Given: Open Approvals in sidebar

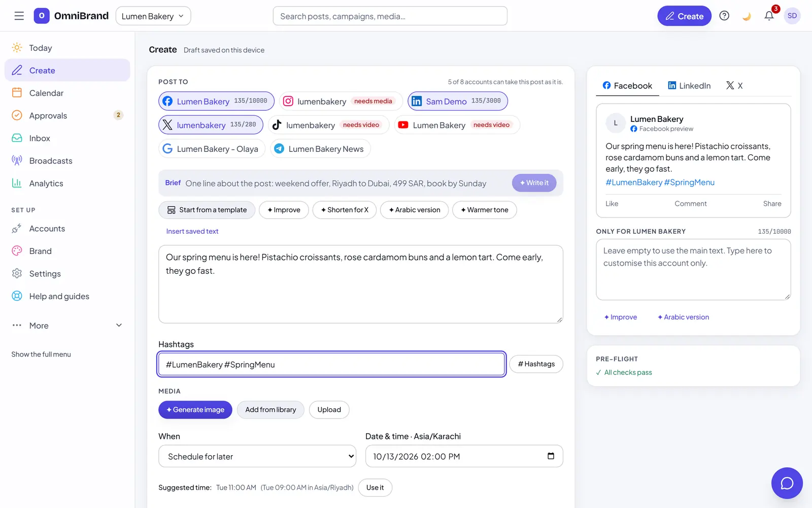Looking at the screenshot, I should point(67,115).
